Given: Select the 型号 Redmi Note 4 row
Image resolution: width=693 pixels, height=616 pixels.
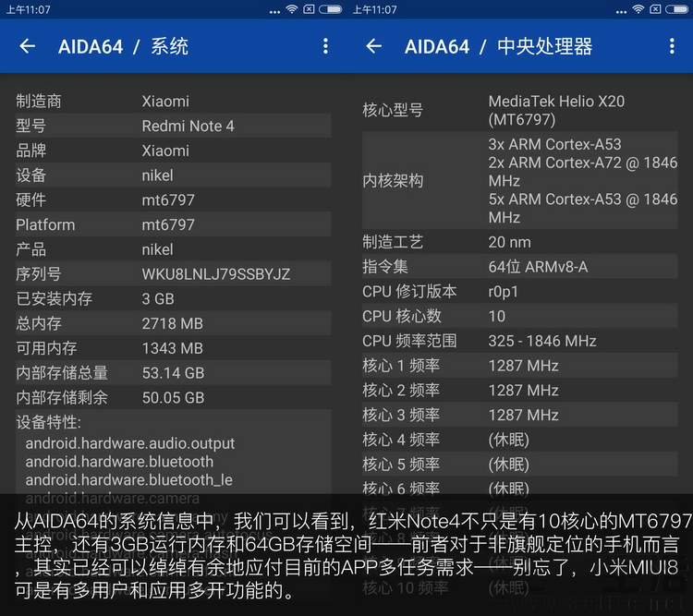Looking at the screenshot, I should tap(174, 126).
